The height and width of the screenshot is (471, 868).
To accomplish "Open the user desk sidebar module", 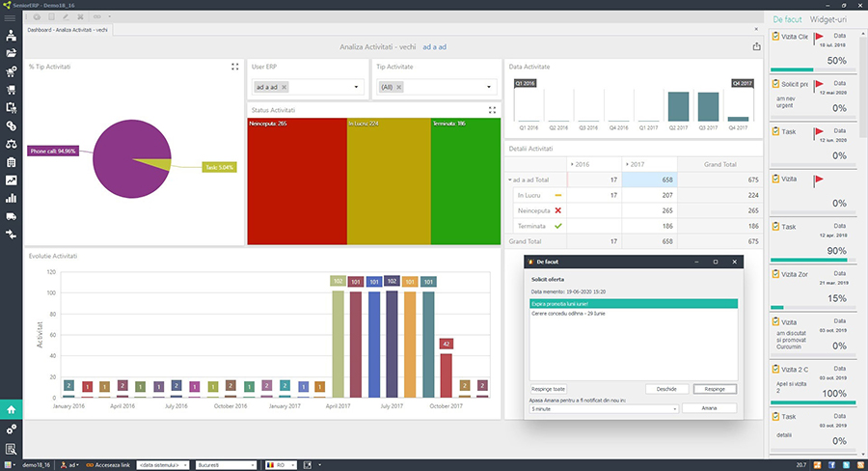I will coord(11,36).
